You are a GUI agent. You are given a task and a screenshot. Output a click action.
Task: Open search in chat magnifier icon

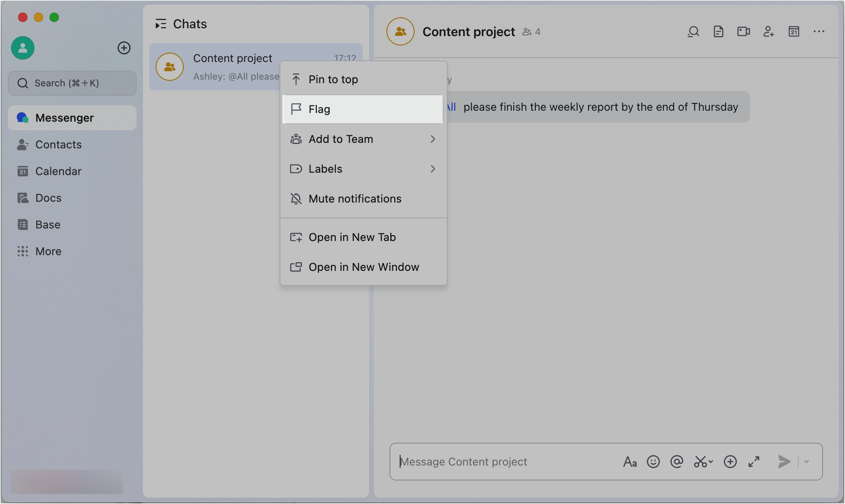(693, 31)
